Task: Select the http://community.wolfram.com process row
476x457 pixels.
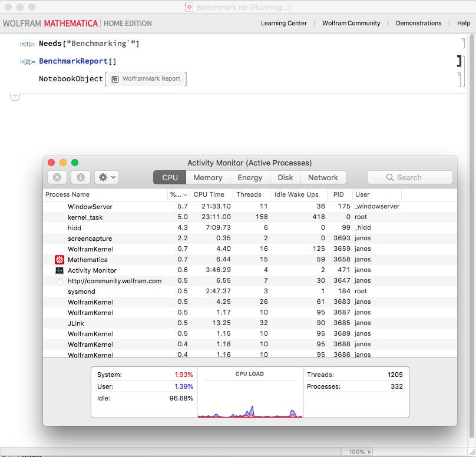Action: tap(250, 281)
